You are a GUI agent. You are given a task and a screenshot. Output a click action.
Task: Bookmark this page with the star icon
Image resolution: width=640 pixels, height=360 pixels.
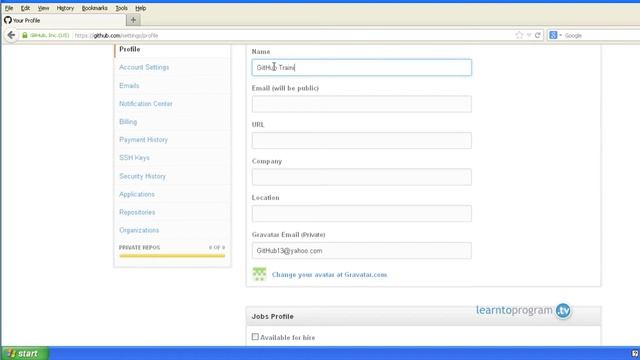(519, 36)
